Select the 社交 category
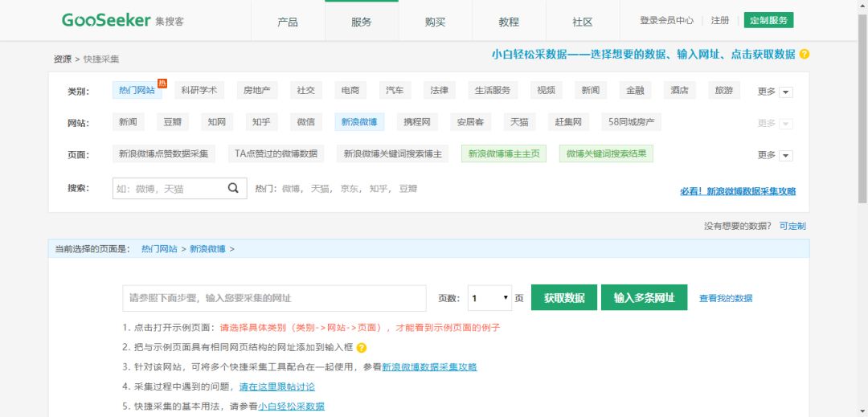 (306, 90)
